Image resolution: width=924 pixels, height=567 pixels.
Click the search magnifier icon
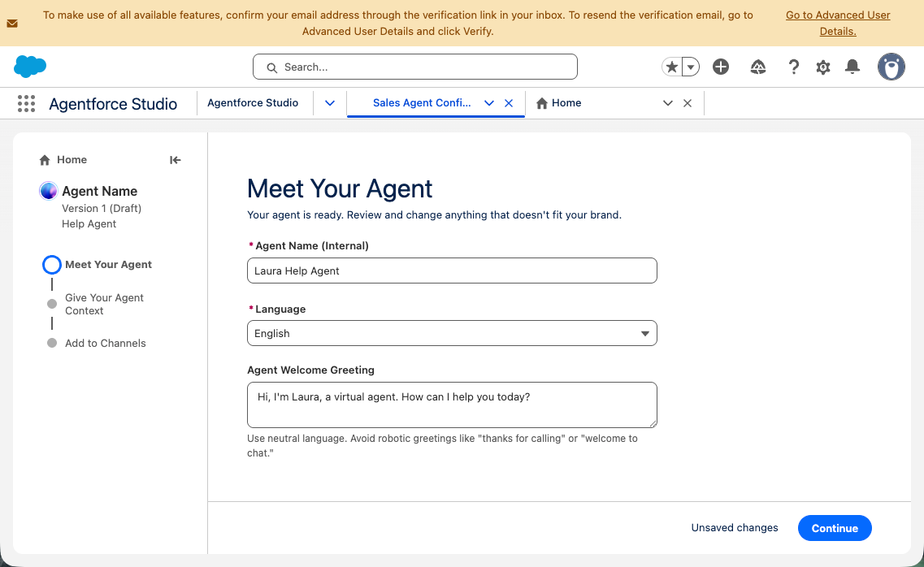(271, 67)
